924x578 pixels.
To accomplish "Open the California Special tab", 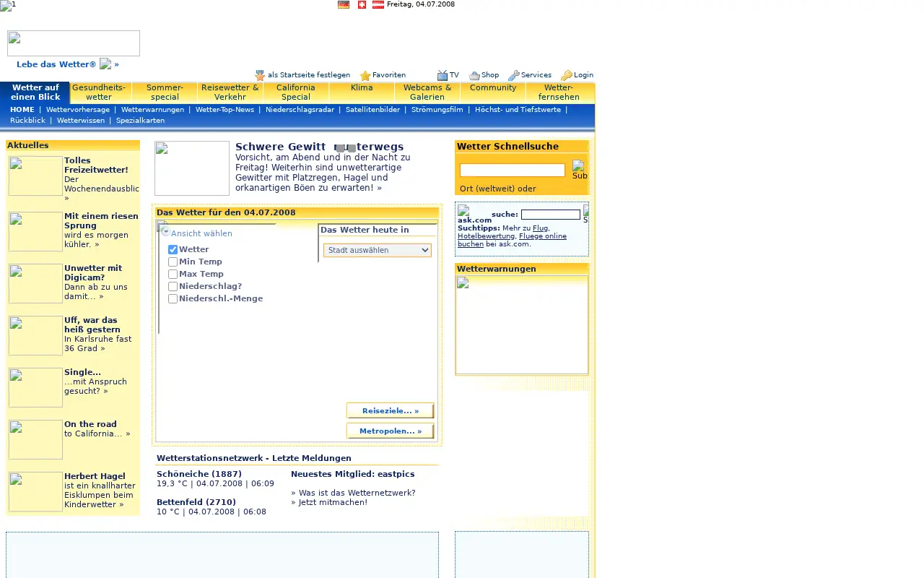I will (x=296, y=92).
